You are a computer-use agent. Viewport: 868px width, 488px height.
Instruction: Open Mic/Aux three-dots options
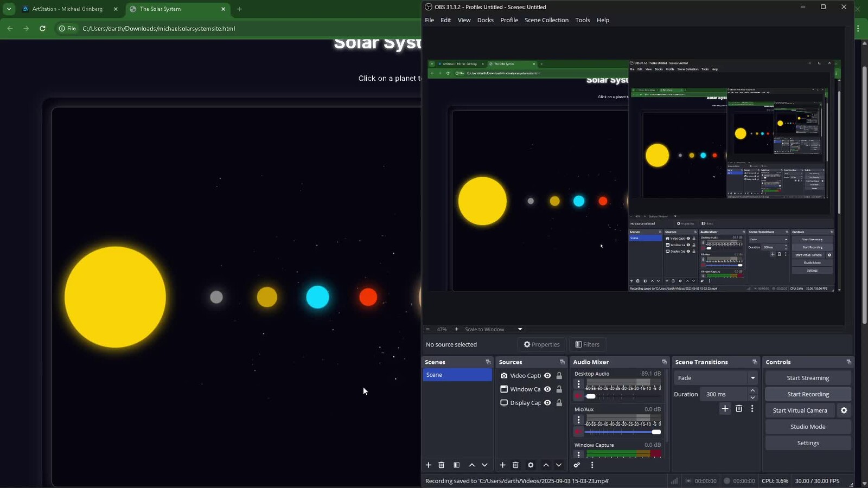[579, 420]
